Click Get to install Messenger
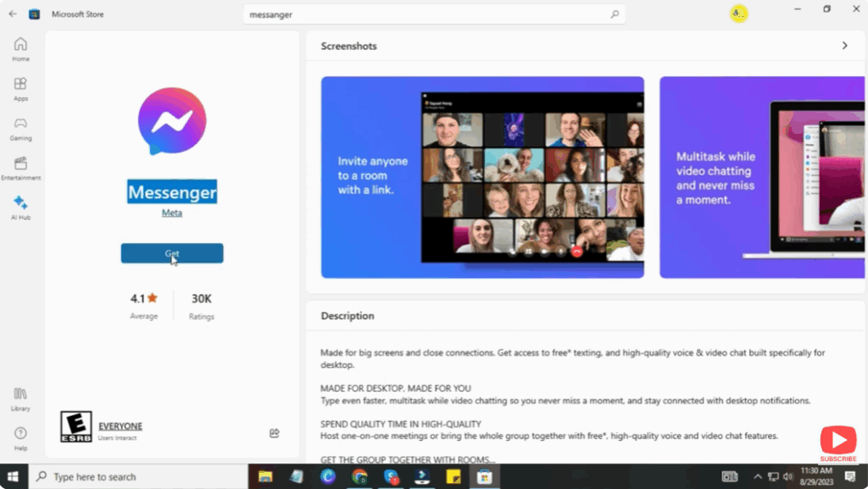 click(x=171, y=253)
